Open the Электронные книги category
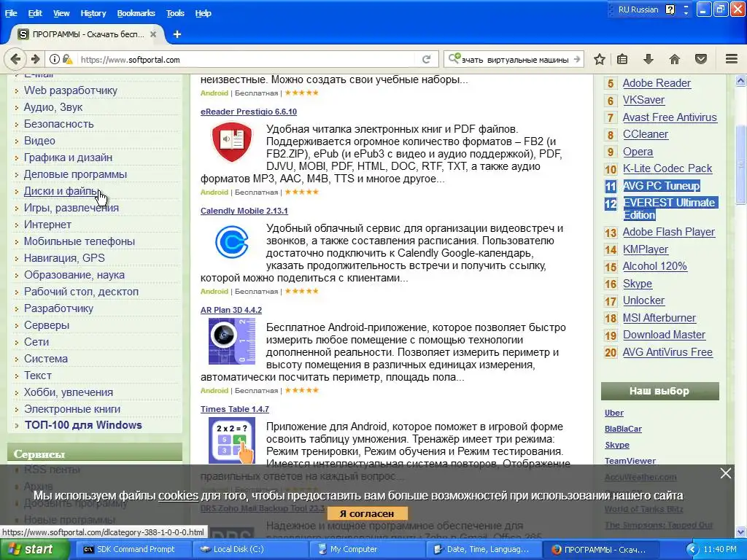This screenshot has width=747, height=560. click(x=72, y=408)
